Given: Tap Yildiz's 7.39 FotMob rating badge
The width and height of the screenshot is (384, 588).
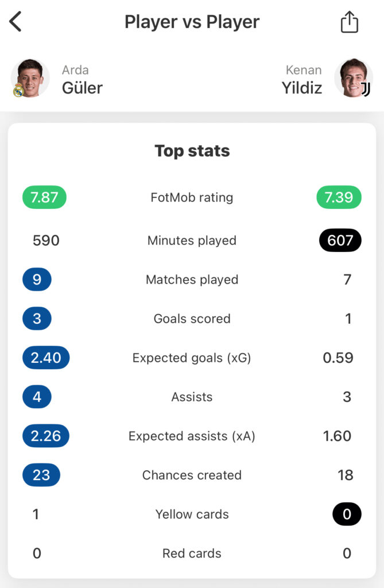Looking at the screenshot, I should [x=339, y=198].
